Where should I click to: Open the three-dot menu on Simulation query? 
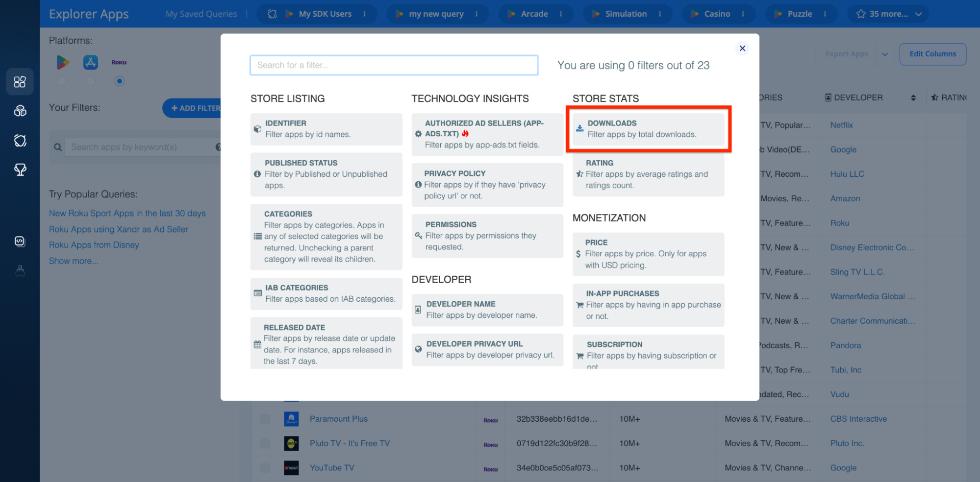[x=660, y=14]
